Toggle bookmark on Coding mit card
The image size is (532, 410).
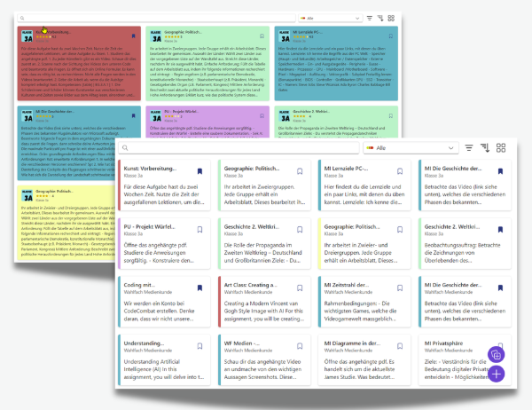pyautogui.click(x=199, y=288)
